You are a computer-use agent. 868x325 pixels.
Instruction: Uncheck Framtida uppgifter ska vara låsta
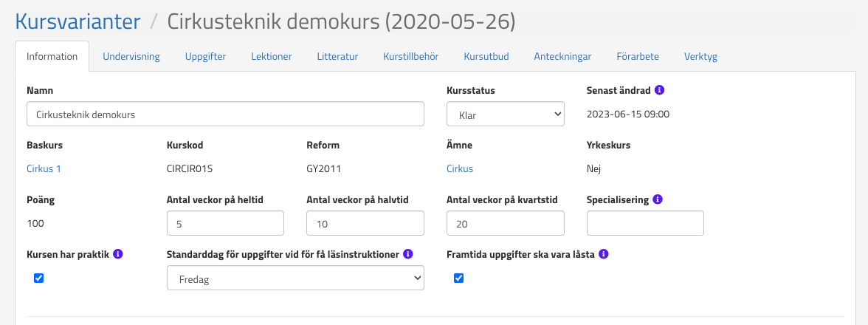tap(458, 278)
